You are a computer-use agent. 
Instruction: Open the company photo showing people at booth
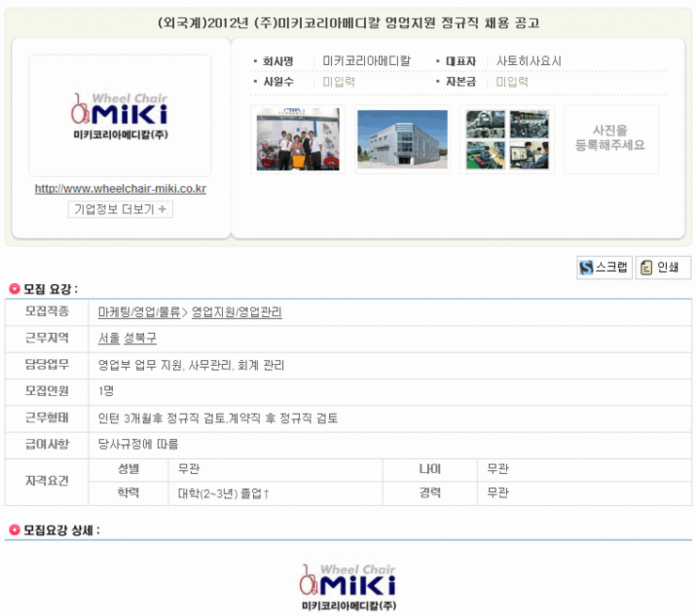[298, 139]
